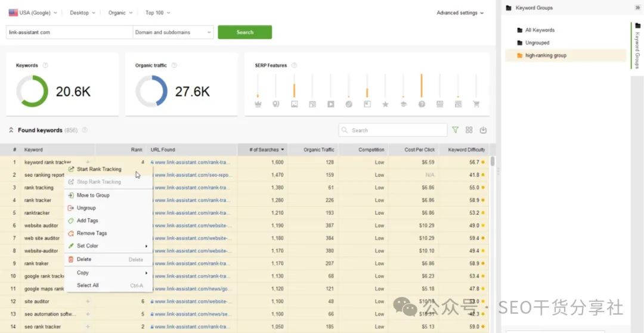
Task: Click the Organic traffic blue donut chart
Action: [x=151, y=91]
